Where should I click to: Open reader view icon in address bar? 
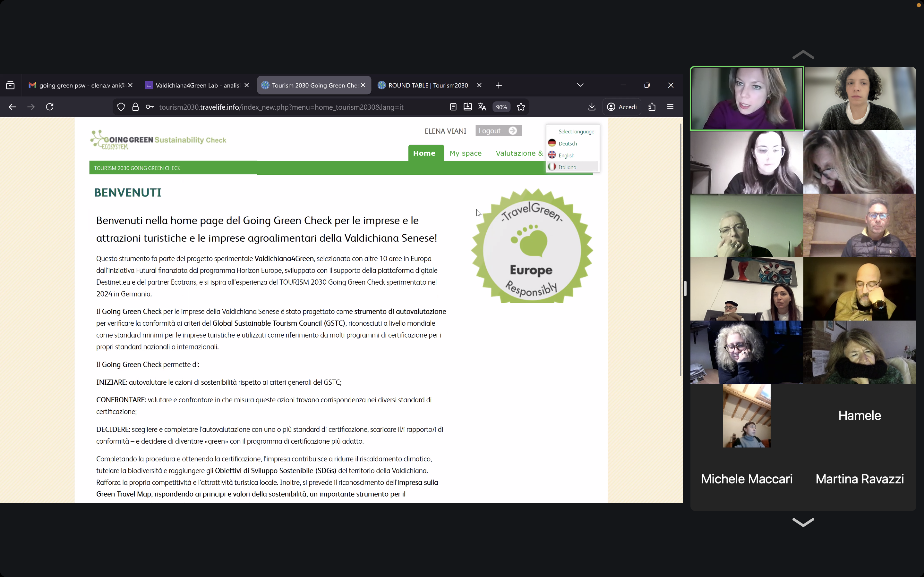(453, 107)
